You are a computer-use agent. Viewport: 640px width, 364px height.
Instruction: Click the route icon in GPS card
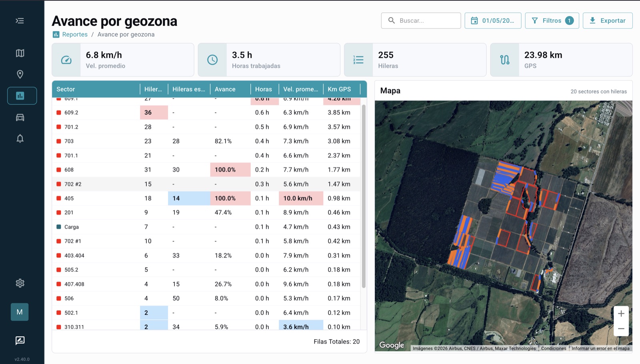tap(505, 60)
